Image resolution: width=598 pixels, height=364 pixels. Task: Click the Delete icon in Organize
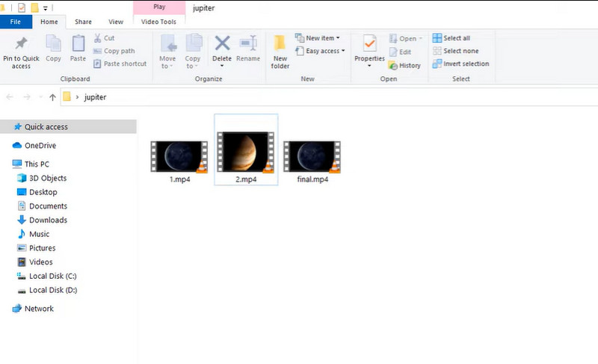pyautogui.click(x=222, y=43)
